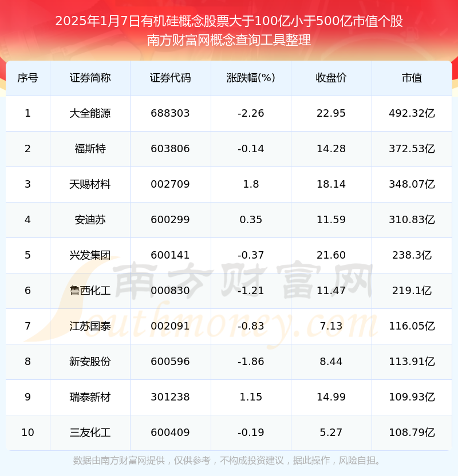The image size is (458, 476).
Task: Click the 市值 column header
Action: tap(412, 78)
